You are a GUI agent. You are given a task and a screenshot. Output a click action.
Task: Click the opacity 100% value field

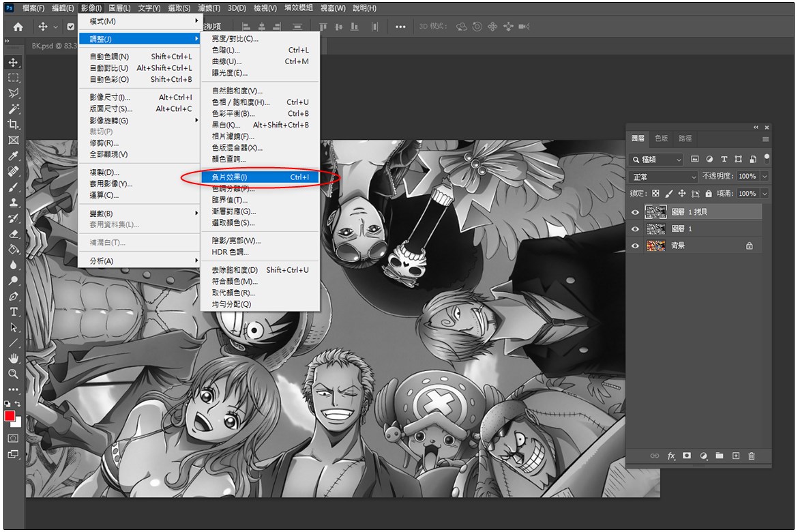tap(747, 176)
